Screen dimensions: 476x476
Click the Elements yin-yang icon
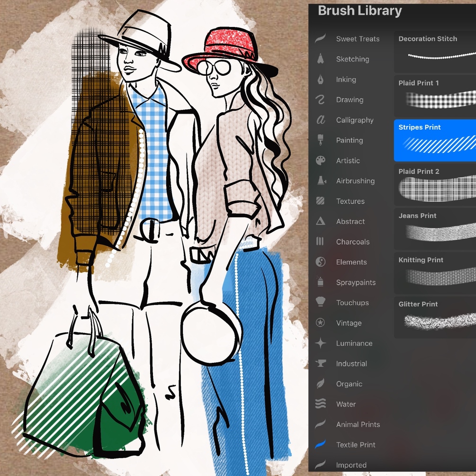point(320,261)
